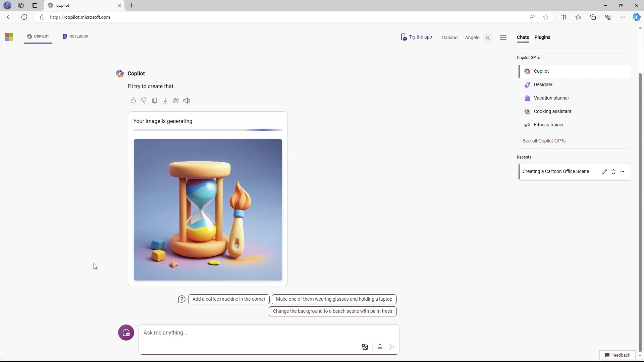Open more options for recent chat
Viewport: 644px width, 362px height.
(x=622, y=172)
